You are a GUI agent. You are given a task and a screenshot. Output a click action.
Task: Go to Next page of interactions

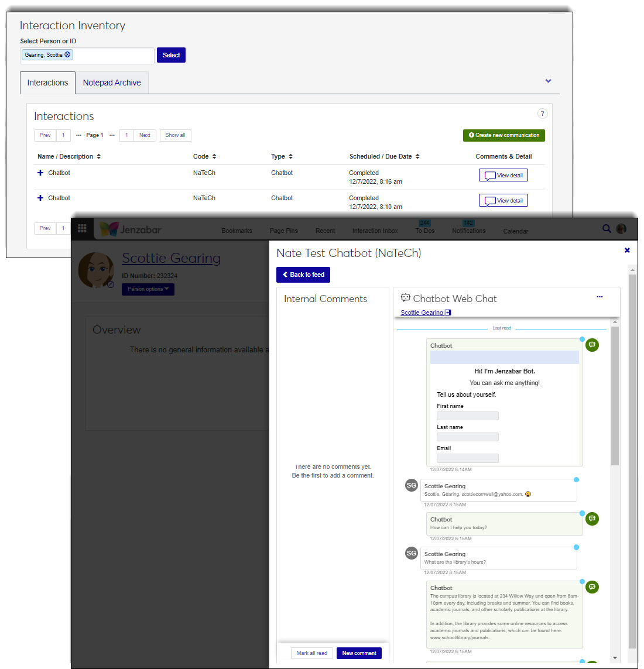145,135
